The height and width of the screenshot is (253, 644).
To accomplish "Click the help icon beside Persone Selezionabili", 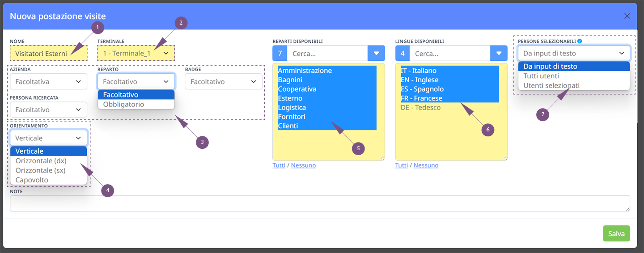I will tap(580, 41).
